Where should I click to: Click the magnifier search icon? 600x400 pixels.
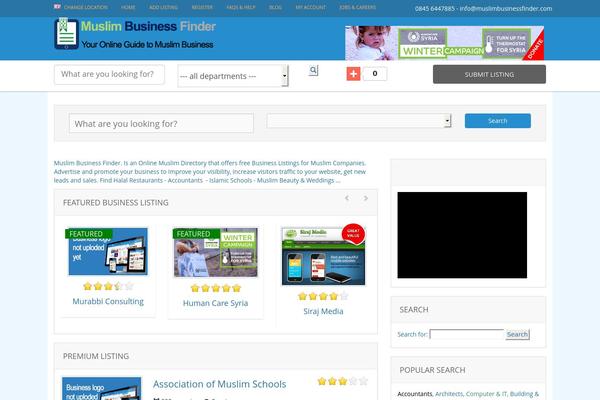tap(313, 70)
